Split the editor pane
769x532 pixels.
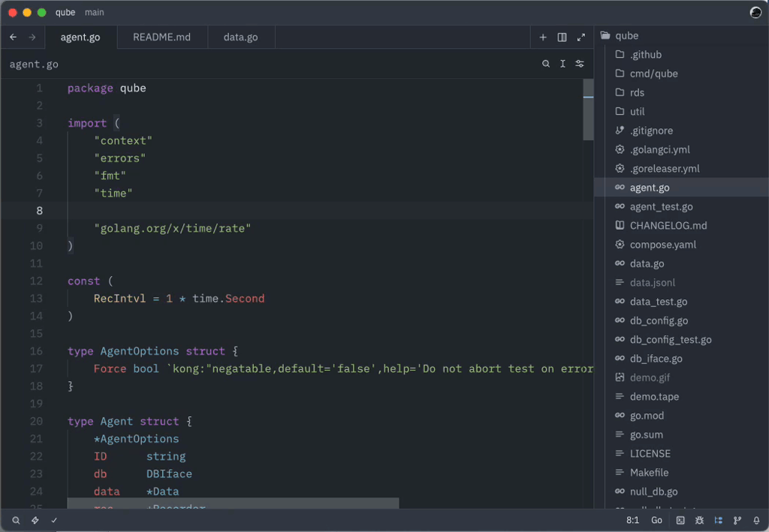coord(562,38)
